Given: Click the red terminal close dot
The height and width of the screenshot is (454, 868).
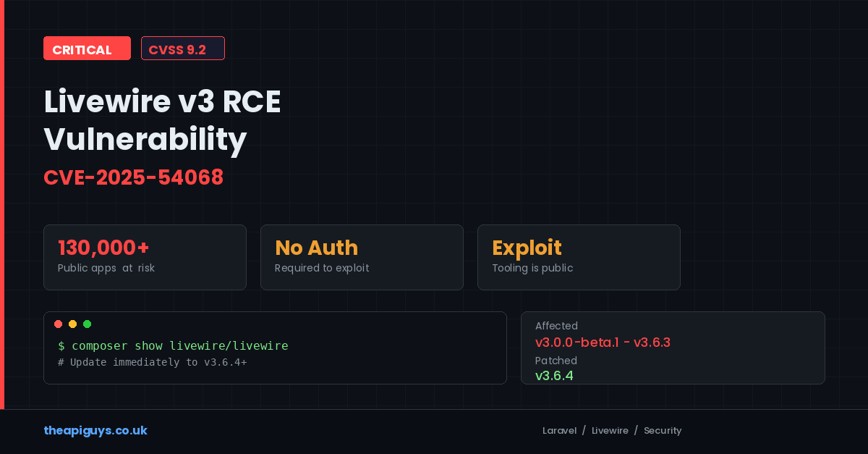Looking at the screenshot, I should (58, 324).
